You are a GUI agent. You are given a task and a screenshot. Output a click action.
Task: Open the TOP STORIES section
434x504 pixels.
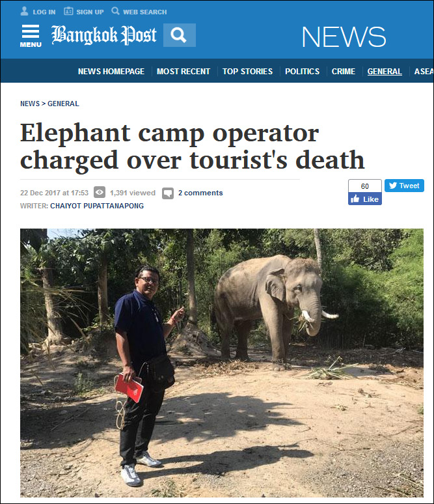[247, 72]
